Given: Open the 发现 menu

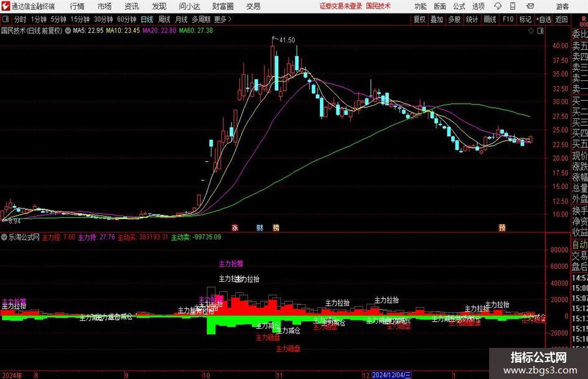Looking at the screenshot, I should coord(159,6).
